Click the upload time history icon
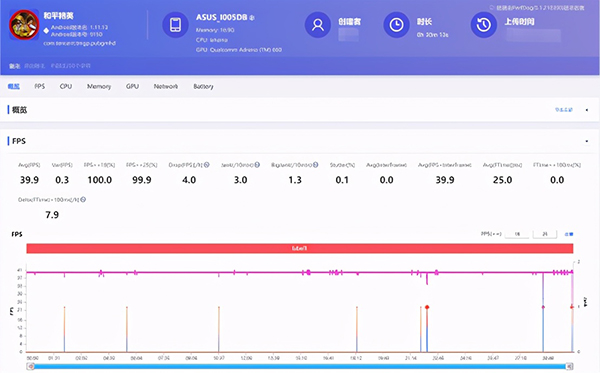Screen dimensions: 600x373 point(484,25)
